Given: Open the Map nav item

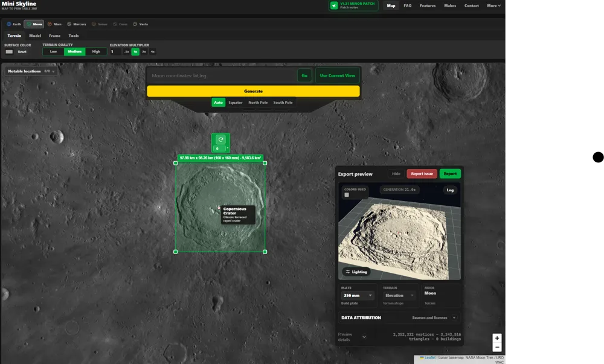Looking at the screenshot, I should (391, 6).
